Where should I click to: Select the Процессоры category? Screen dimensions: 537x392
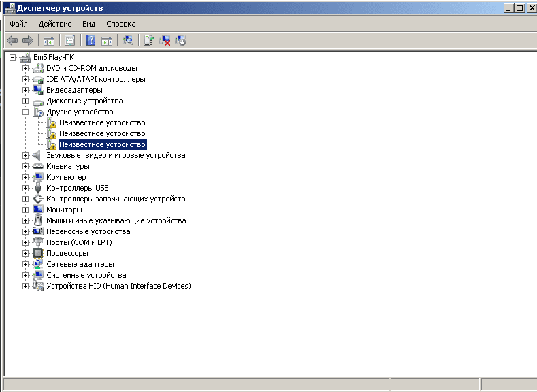coord(67,253)
